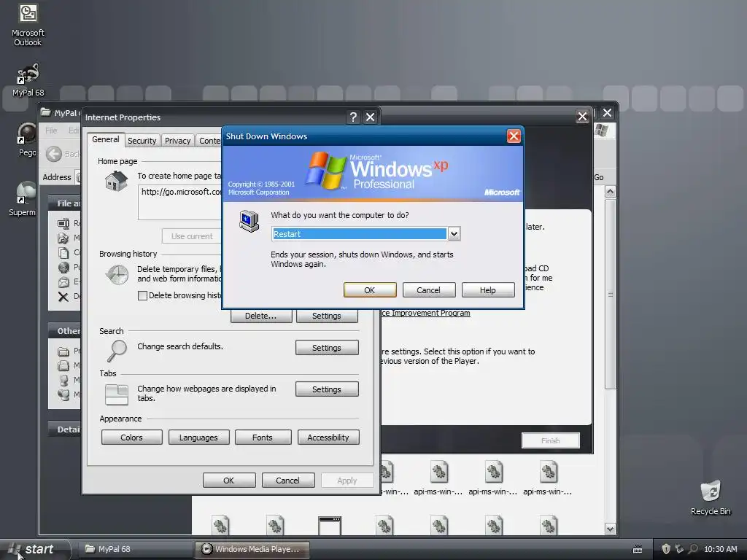The height and width of the screenshot is (560, 747).
Task: Open the blank window application file icon
Action: click(330, 526)
